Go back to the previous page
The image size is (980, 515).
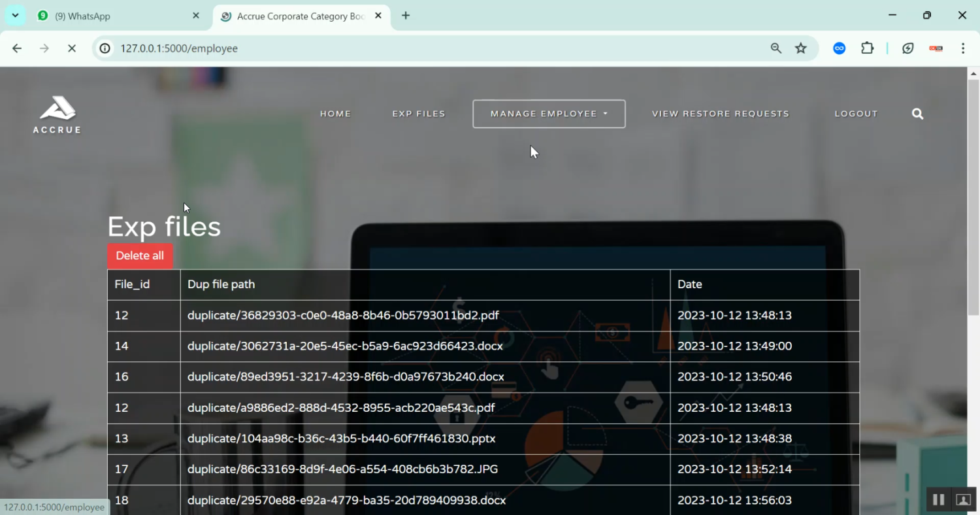point(17,48)
